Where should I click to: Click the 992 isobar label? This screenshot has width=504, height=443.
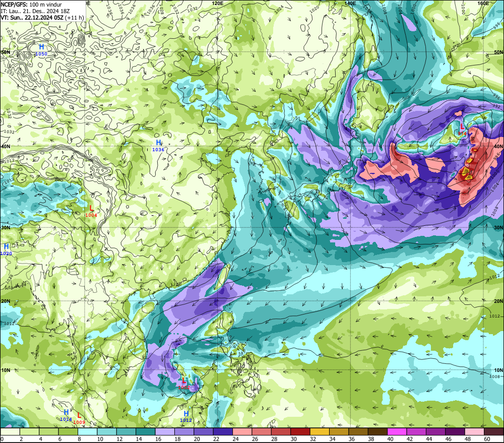click(x=496, y=106)
